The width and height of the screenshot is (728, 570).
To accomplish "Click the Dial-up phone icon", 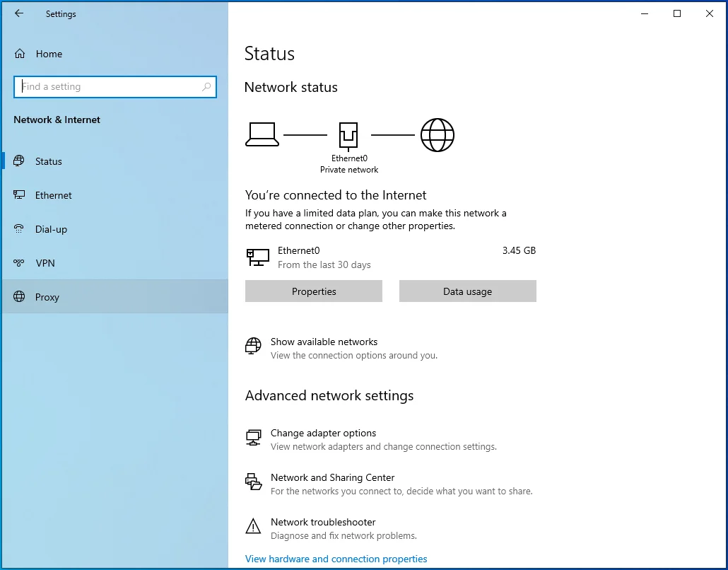I will coord(19,229).
